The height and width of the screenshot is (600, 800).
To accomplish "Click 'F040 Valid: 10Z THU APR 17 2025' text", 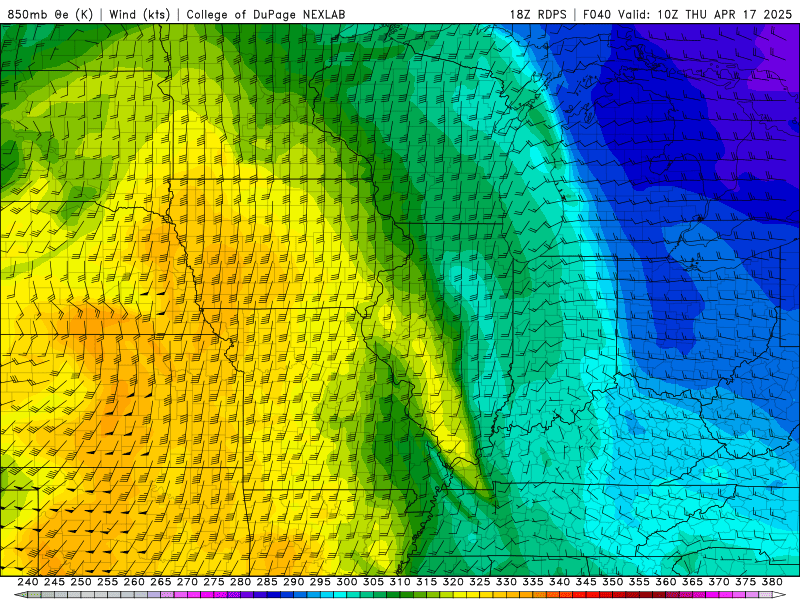I will click(687, 14).
